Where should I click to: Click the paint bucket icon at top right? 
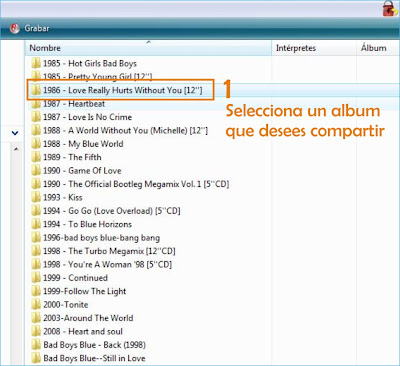tap(390, 8)
